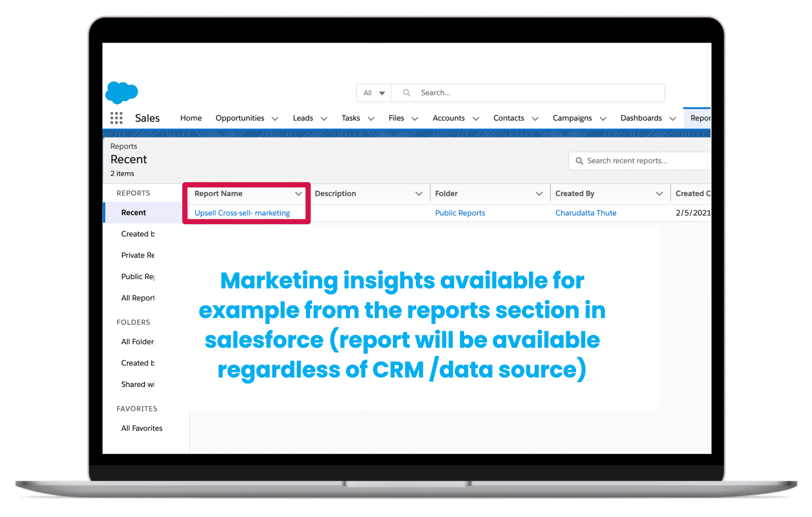This screenshot has width=812, height=517.
Task: Open the Home tab
Action: pos(191,118)
